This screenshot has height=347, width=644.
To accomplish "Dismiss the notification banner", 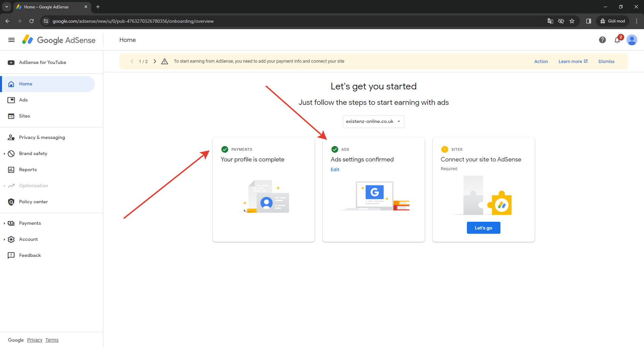I will point(606,62).
